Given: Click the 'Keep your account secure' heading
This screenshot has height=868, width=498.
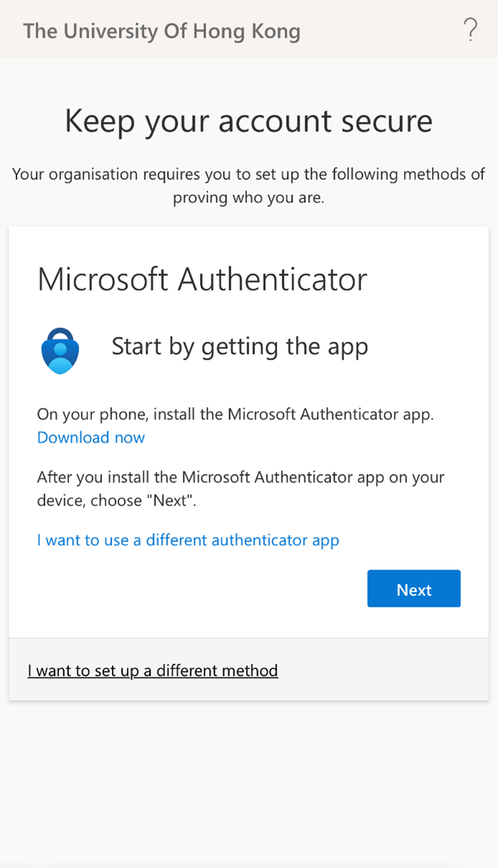Looking at the screenshot, I should click(249, 121).
